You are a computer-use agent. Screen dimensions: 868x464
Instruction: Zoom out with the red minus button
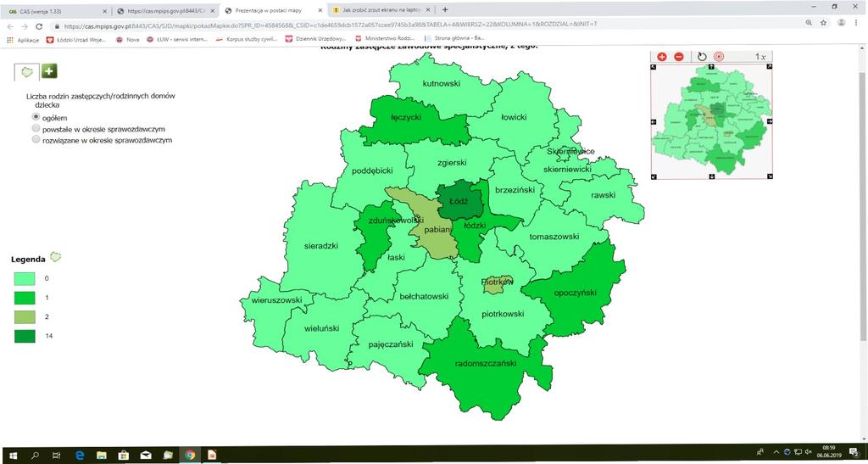pyautogui.click(x=679, y=57)
